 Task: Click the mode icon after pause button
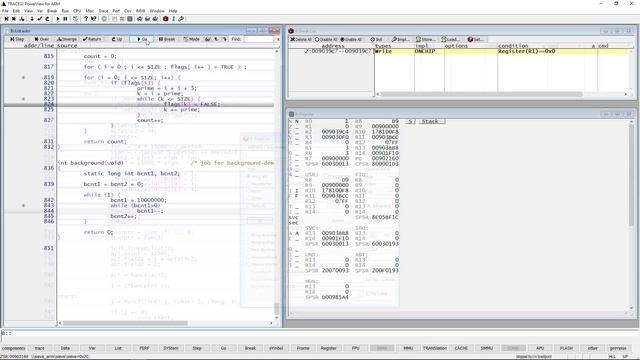click(76, 19)
